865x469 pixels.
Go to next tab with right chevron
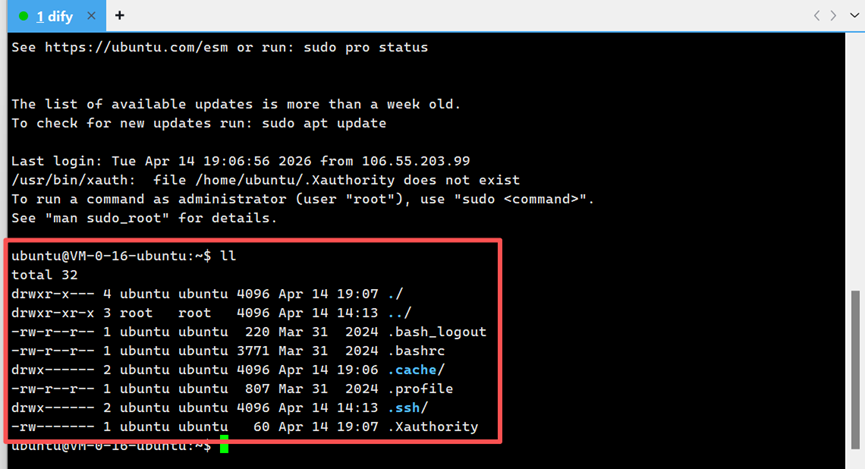pos(834,15)
